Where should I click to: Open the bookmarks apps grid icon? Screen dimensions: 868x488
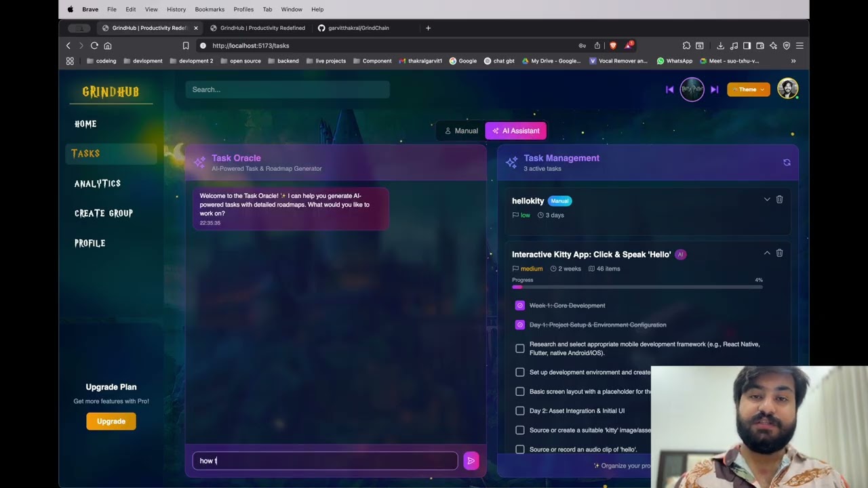pos(70,61)
